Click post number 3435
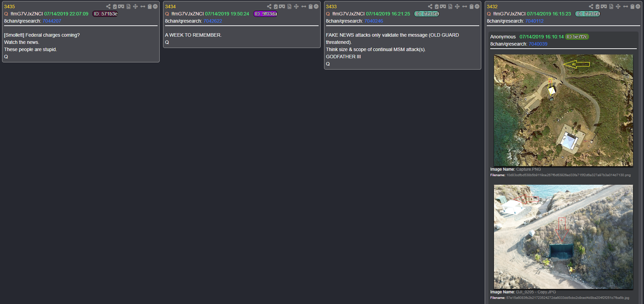 pos(10,7)
